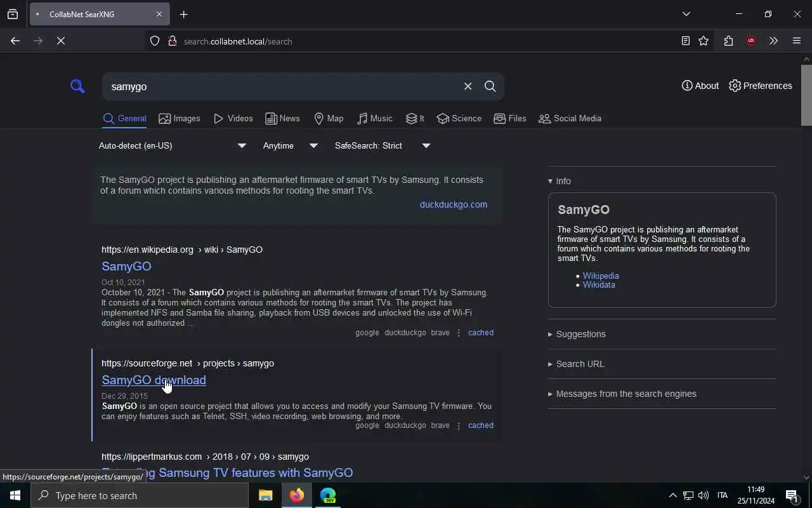812x508 pixels.
Task: Open the volume control in system tray
Action: pos(704,495)
